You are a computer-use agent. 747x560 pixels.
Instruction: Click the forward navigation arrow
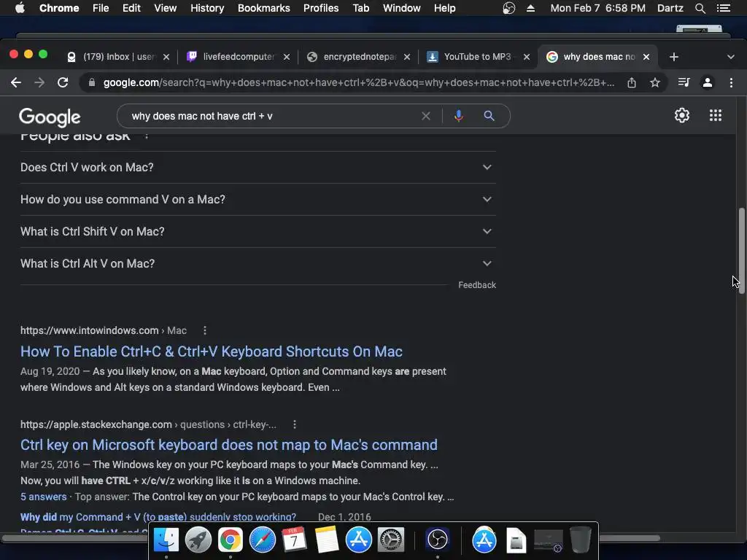39,82
